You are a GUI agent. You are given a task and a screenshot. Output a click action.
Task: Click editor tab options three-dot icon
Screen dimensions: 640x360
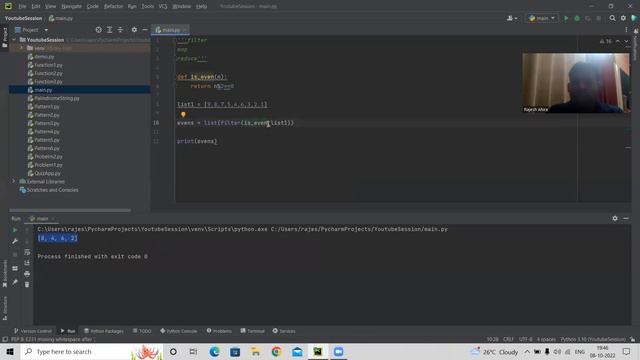(626, 30)
